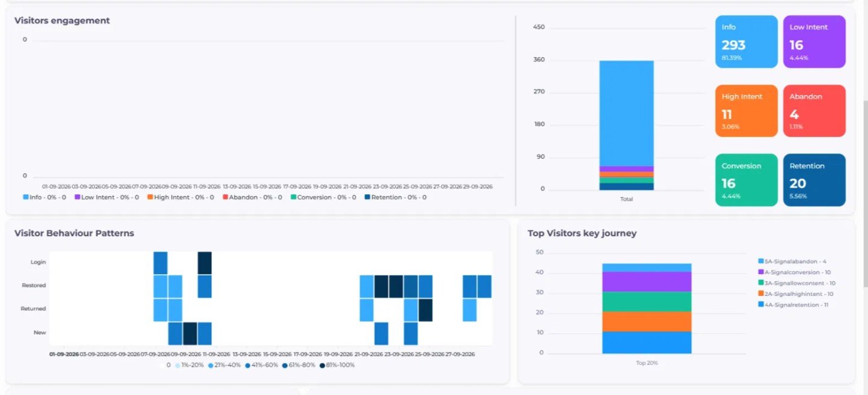Viewport: 868px width, 395px height.
Task: Click the 'Total' axis label under the stacked bar
Action: click(627, 199)
